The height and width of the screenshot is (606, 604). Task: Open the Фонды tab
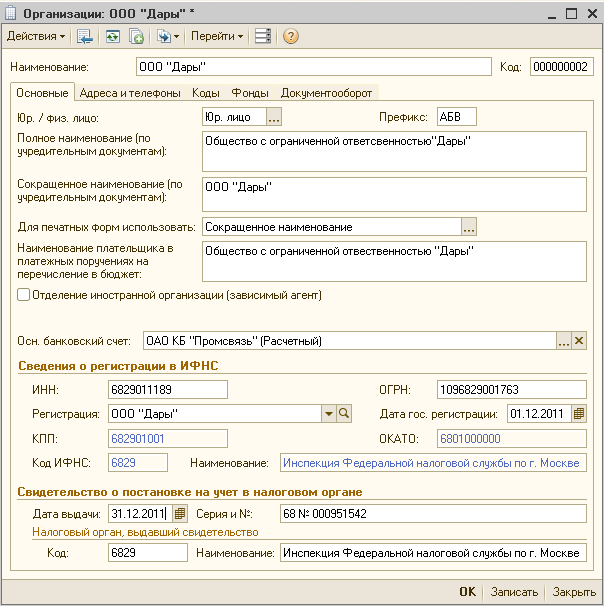(250, 93)
